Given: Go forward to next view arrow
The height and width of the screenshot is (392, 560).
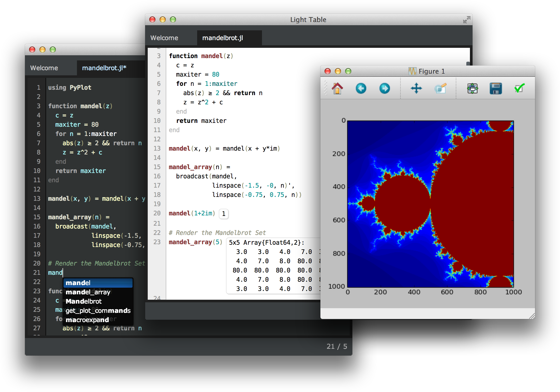Looking at the screenshot, I should 384,88.
